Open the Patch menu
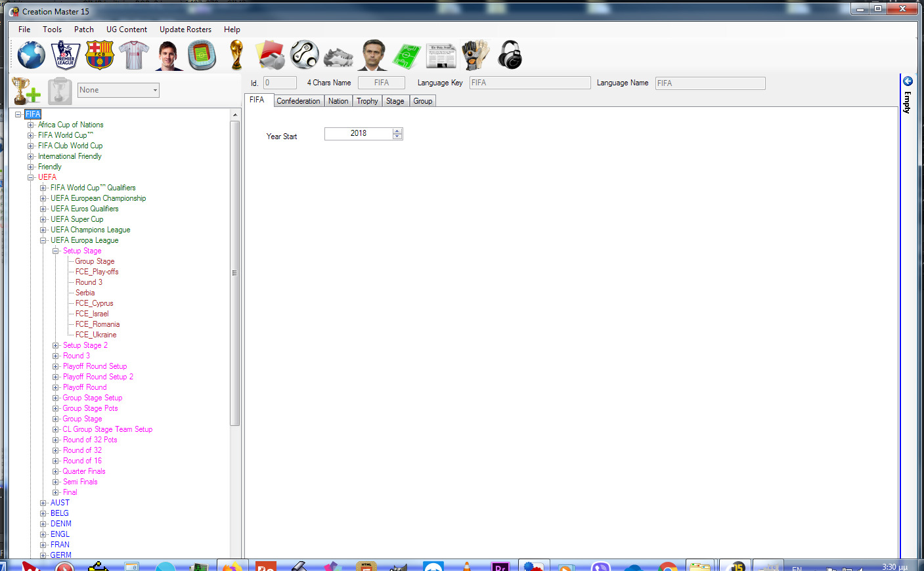This screenshot has height=571, width=924. pos(84,30)
